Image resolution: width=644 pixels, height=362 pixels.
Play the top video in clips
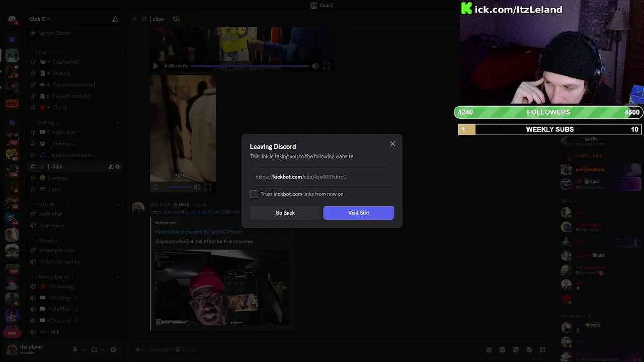pos(155,66)
